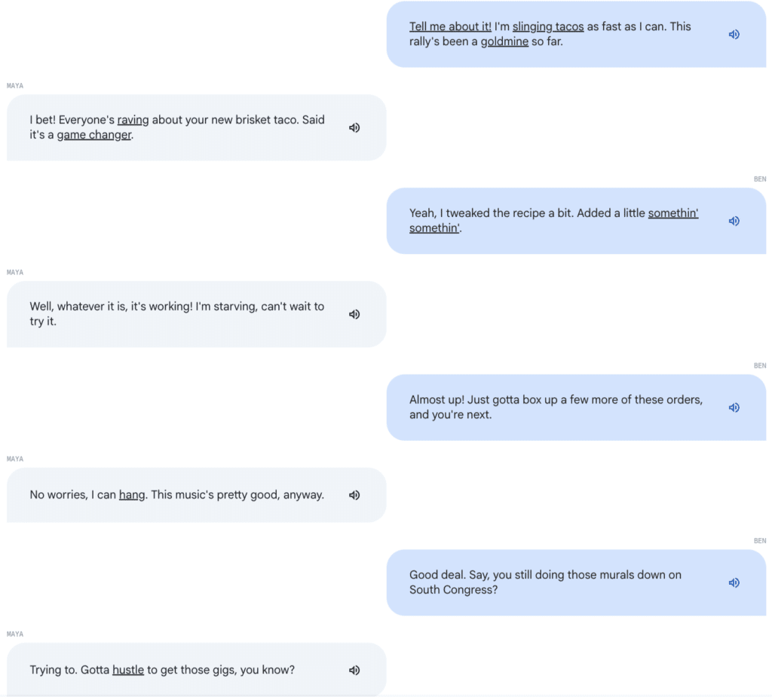Look up the word 'hang'

(131, 495)
